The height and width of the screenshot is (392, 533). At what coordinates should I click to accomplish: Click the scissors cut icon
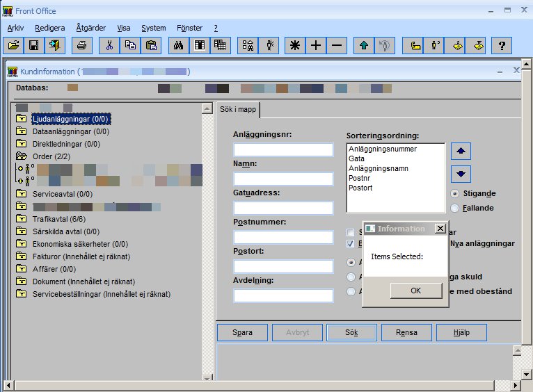point(109,46)
